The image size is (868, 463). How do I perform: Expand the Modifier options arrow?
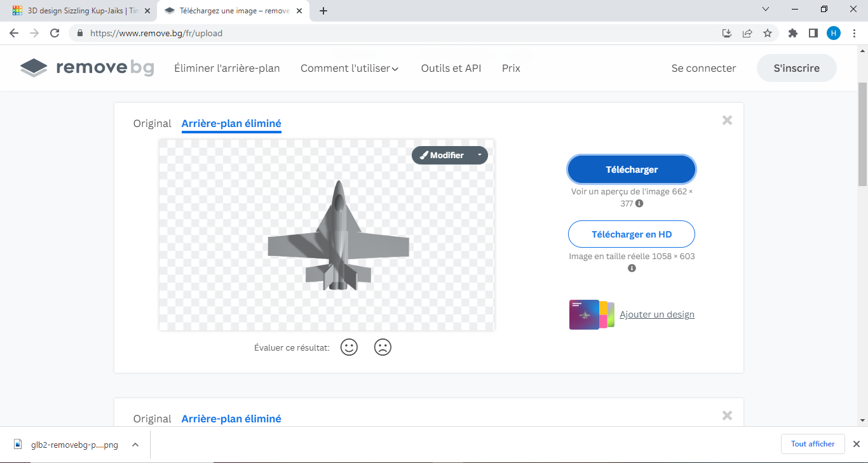click(480, 156)
